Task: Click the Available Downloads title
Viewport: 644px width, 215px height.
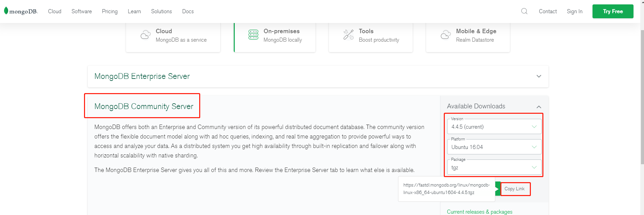Action: (x=476, y=106)
